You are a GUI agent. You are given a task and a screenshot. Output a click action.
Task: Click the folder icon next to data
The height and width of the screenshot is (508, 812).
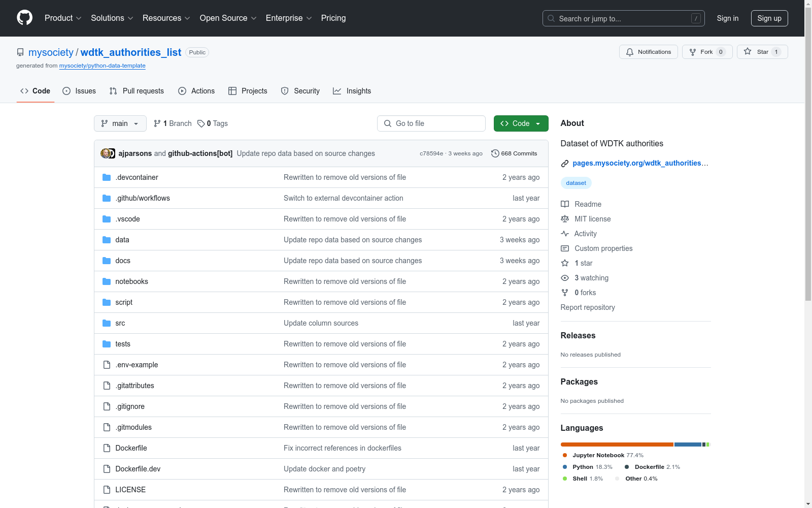coord(107,240)
